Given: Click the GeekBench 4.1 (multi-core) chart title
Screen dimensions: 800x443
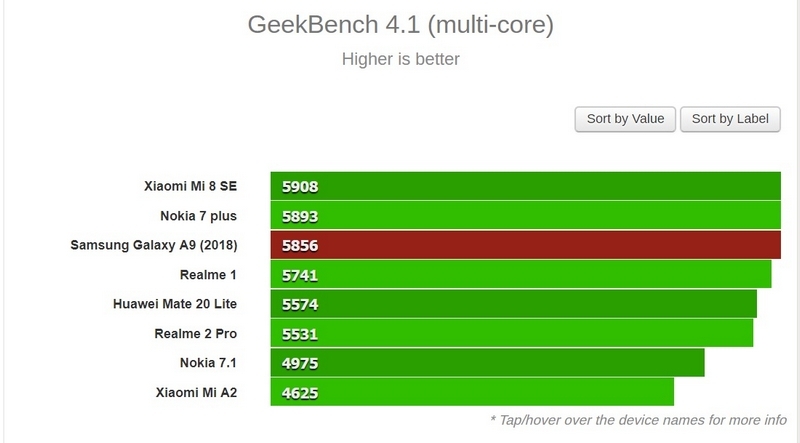Looking at the screenshot, I should pyautogui.click(x=401, y=24).
